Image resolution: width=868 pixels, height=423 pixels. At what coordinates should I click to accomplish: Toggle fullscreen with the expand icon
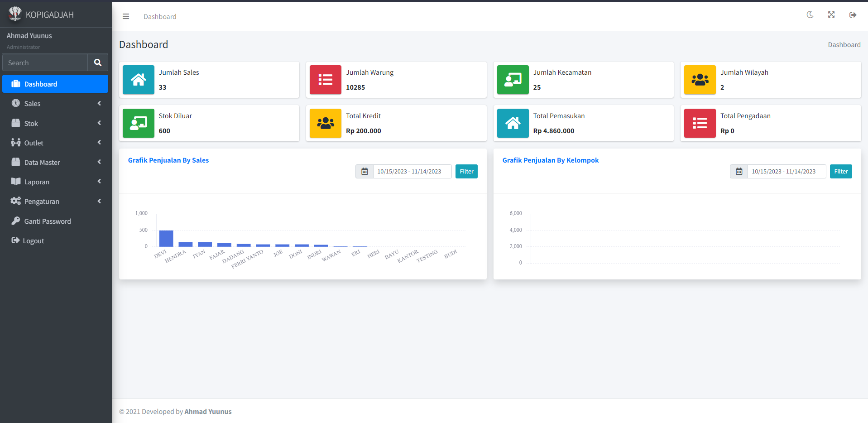point(831,15)
